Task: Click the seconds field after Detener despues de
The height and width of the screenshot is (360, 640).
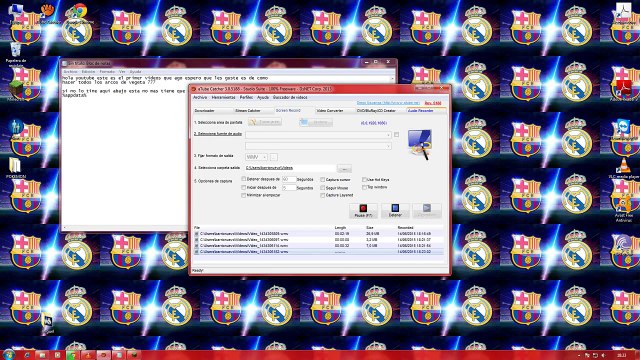Action: click(x=289, y=179)
